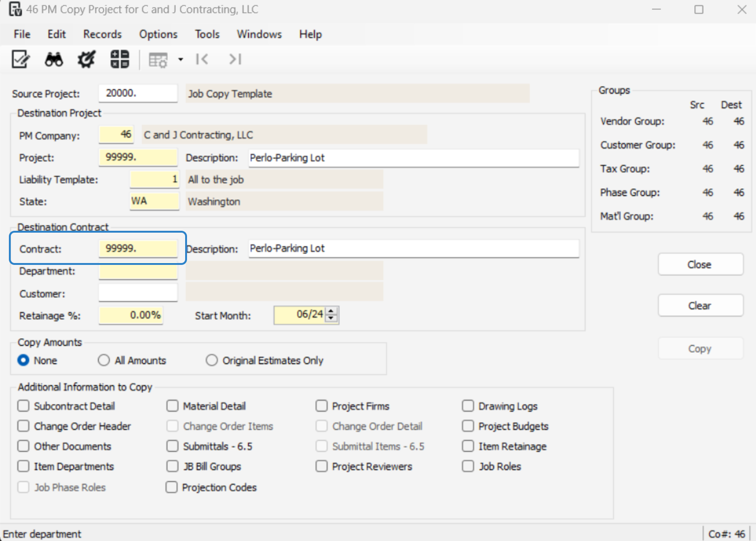Image resolution: width=756 pixels, height=541 pixels.
Task: Toggle the Item Retainage checkbox
Action: click(468, 446)
